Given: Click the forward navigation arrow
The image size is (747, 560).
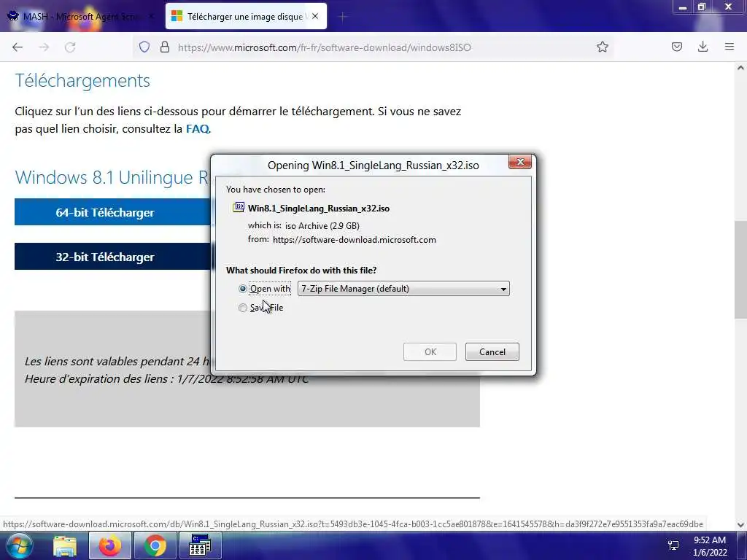Looking at the screenshot, I should (x=44, y=47).
